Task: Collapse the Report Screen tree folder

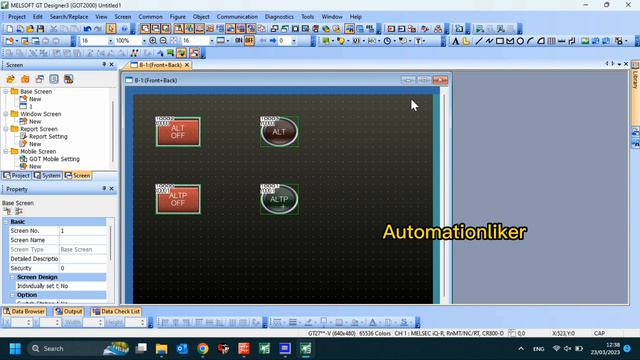Action: point(6,129)
